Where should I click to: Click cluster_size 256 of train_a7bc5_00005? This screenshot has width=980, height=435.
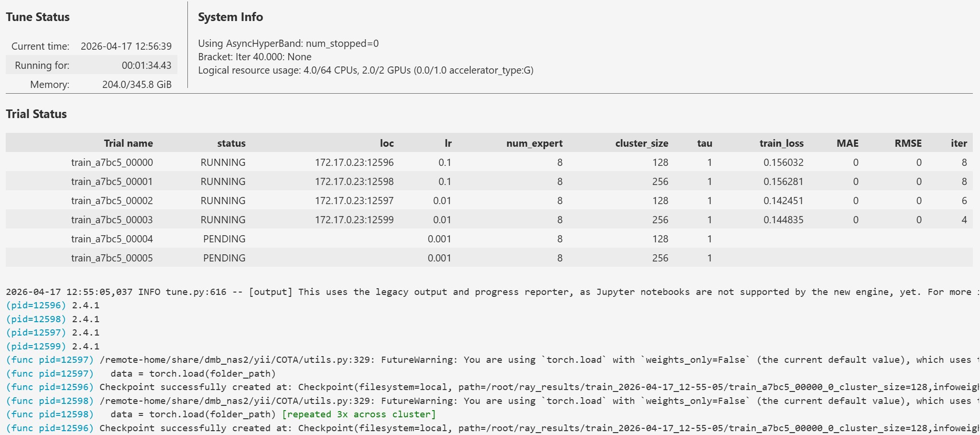point(660,258)
